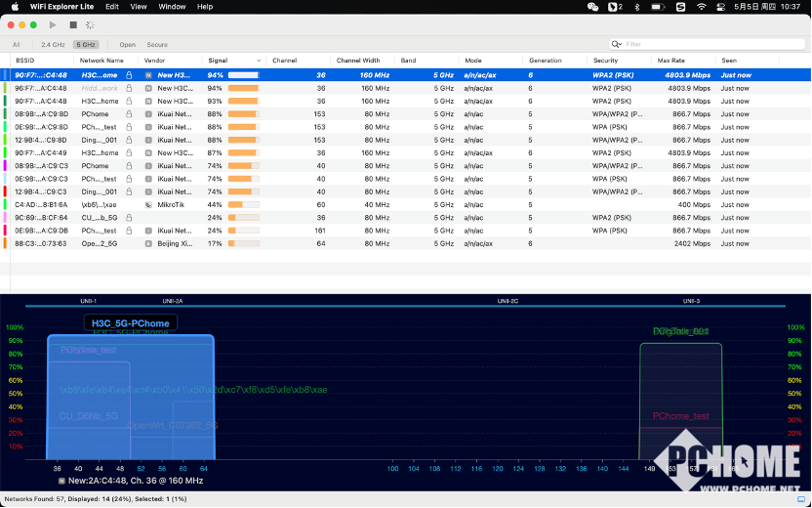
Task: Open Wi-Fi menu bar icon
Action: [701, 7]
